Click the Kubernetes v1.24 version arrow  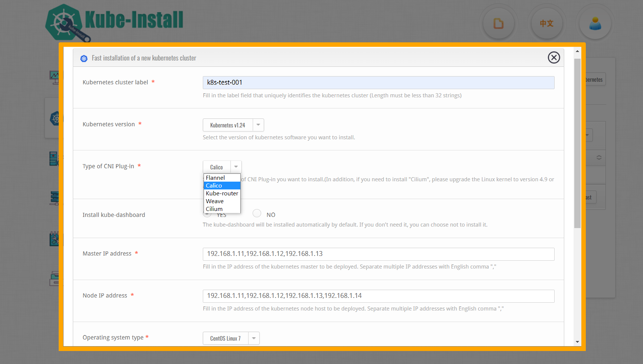[x=259, y=125]
